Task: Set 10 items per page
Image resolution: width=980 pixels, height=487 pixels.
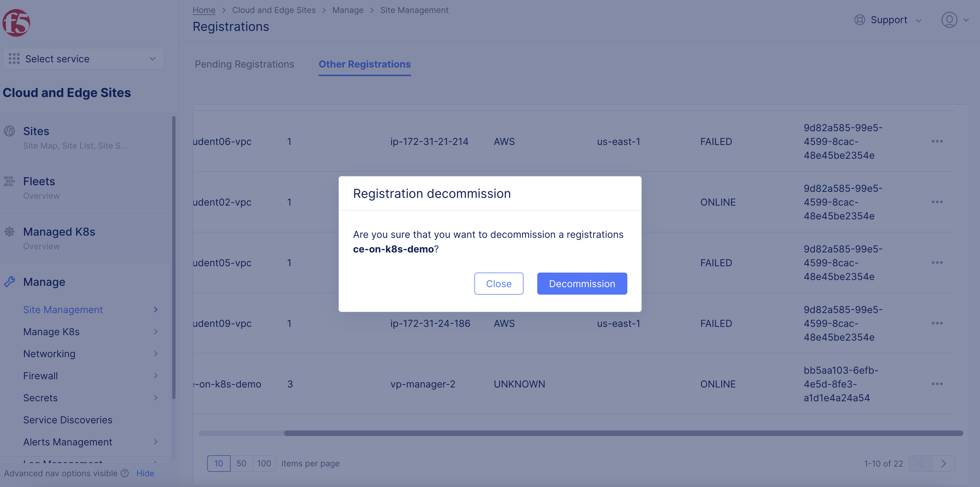Action: click(219, 463)
